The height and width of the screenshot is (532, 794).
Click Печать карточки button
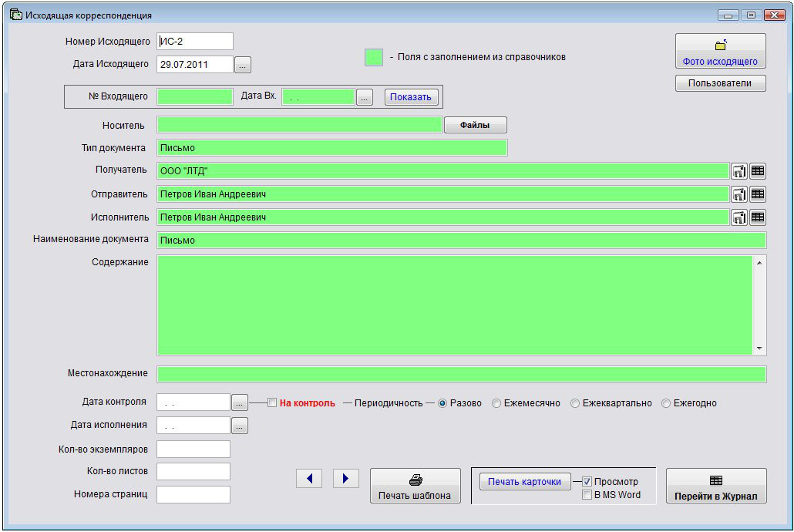click(525, 481)
